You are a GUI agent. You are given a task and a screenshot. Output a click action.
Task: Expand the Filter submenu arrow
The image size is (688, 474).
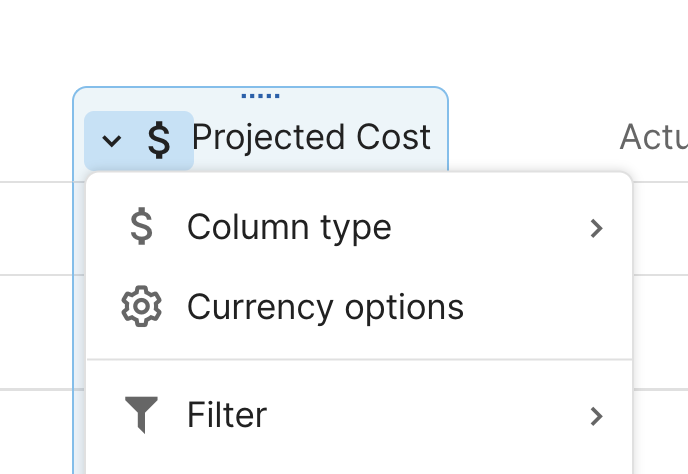pos(596,415)
